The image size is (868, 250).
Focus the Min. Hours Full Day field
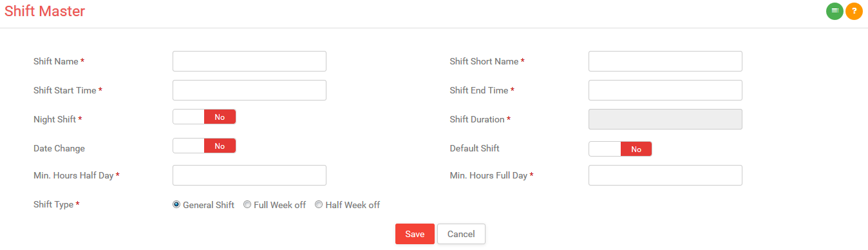pyautogui.click(x=665, y=175)
